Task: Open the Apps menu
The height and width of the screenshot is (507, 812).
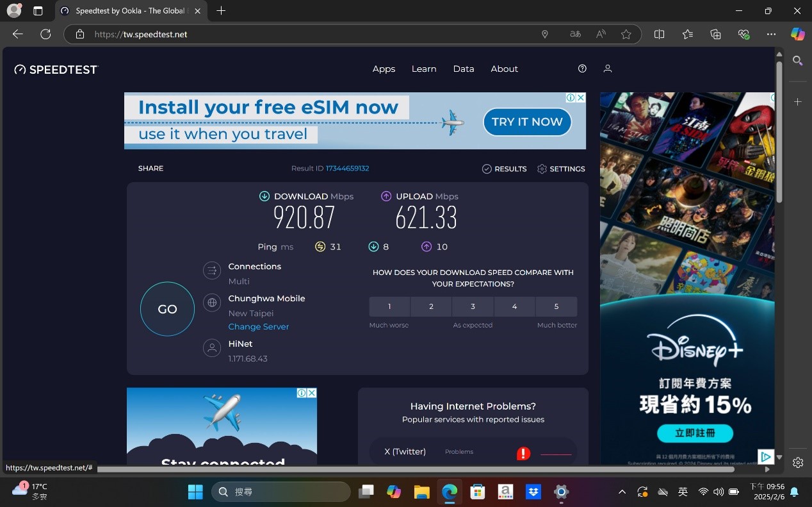Action: (384, 69)
